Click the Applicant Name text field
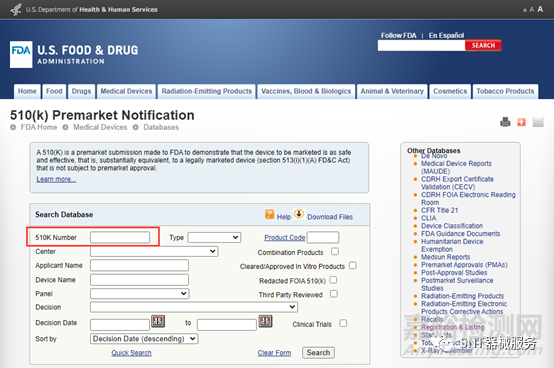 pyautogui.click(x=139, y=265)
